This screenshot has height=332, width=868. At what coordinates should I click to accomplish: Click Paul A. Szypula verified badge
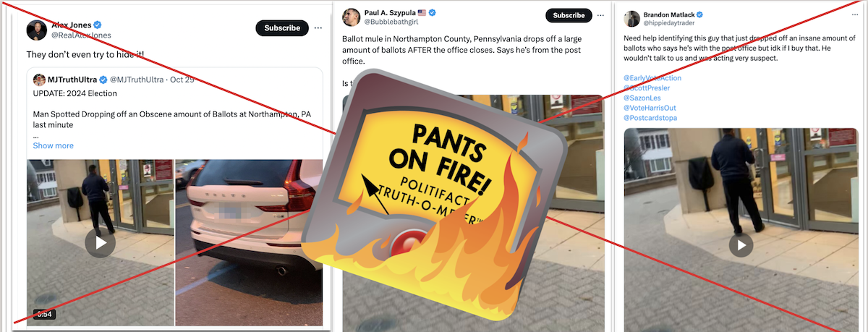click(x=433, y=12)
